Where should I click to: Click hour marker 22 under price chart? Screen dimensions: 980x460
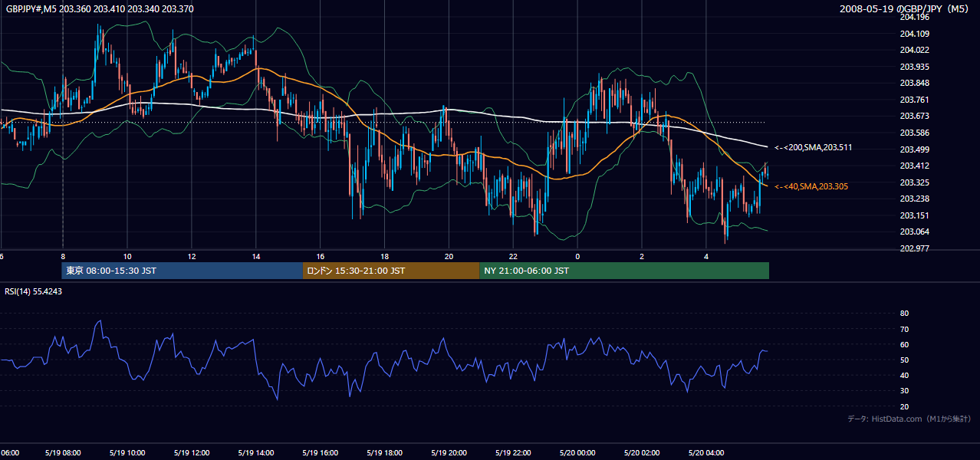click(514, 257)
